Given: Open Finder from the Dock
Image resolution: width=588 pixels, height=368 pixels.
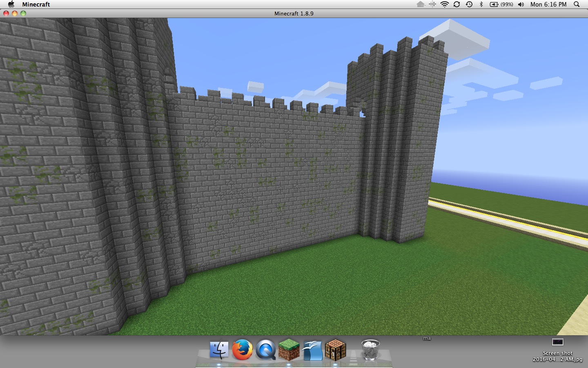Looking at the screenshot, I should [x=219, y=350].
